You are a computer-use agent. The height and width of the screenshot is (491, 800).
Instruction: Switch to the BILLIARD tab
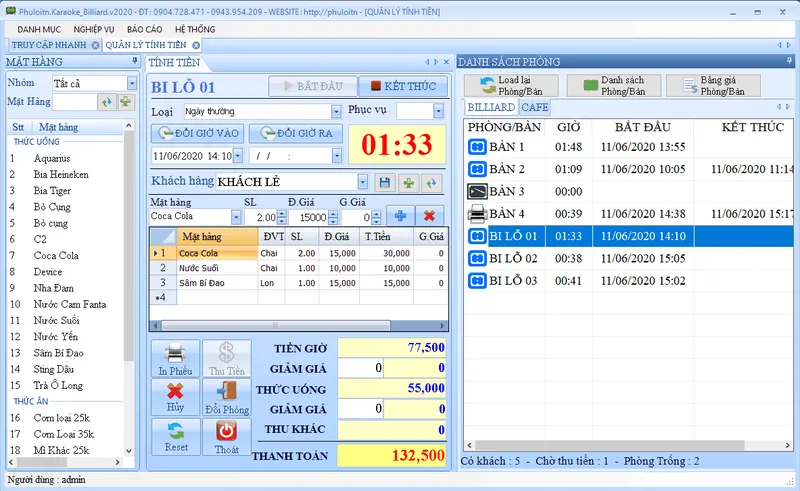491,107
